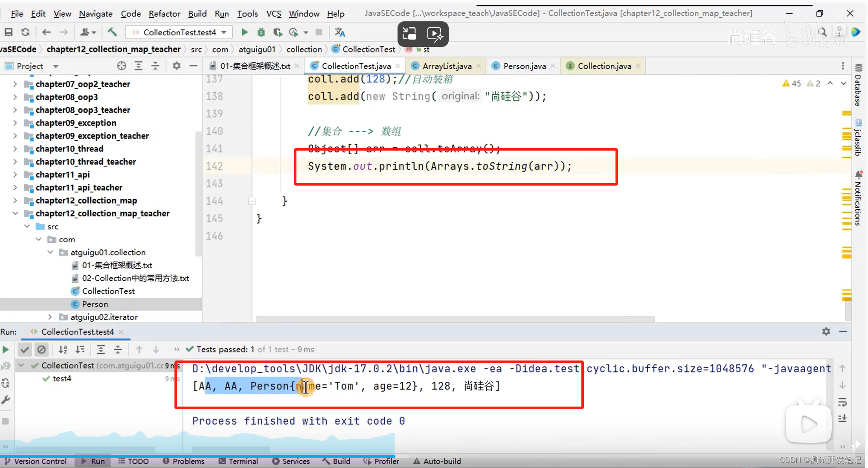
Task: Collapse the src folder
Action: [27, 226]
